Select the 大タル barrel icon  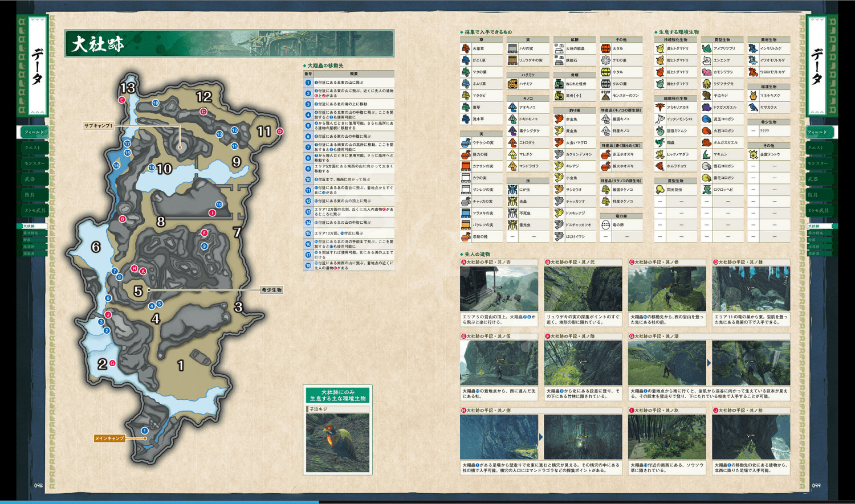click(x=605, y=48)
